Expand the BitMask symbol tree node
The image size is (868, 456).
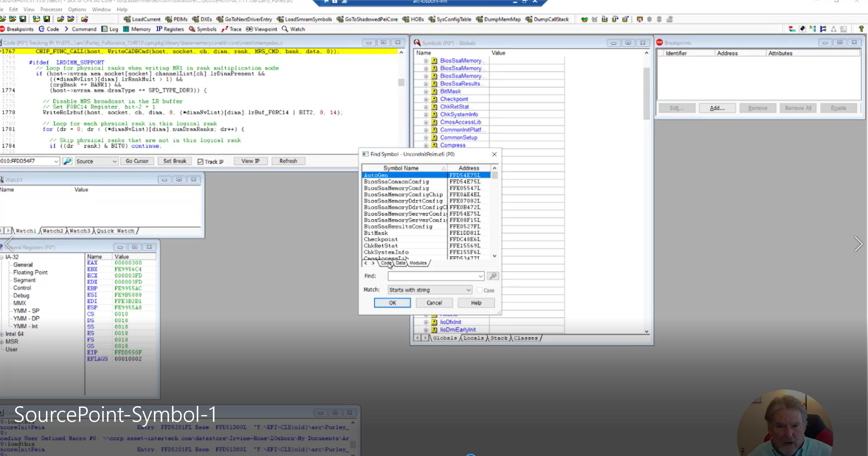(426, 92)
